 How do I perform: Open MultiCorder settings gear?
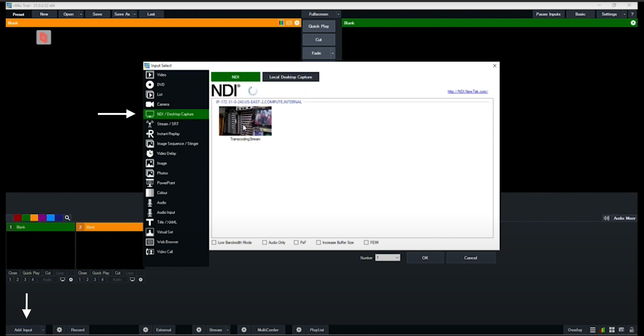tap(244, 330)
